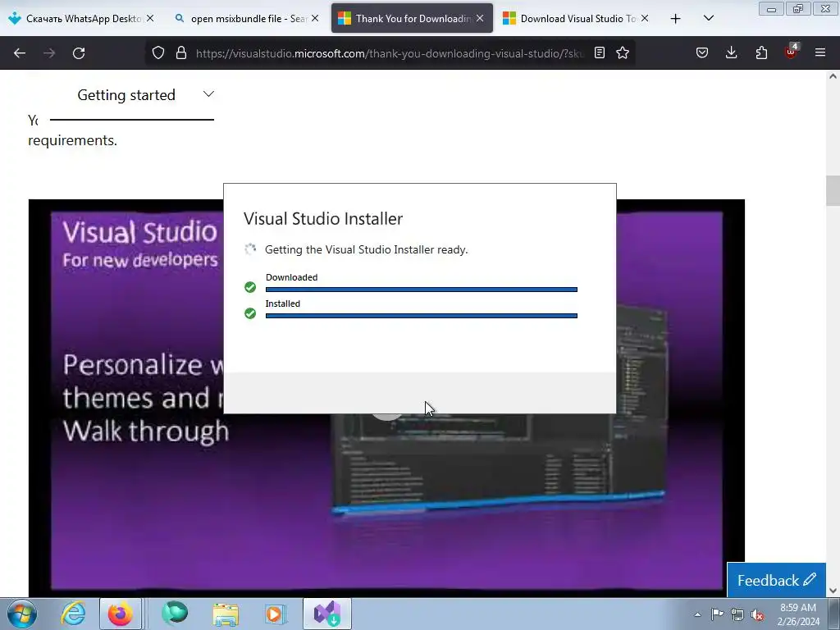Click the Visual Studio Installer taskbar icon

[327, 614]
